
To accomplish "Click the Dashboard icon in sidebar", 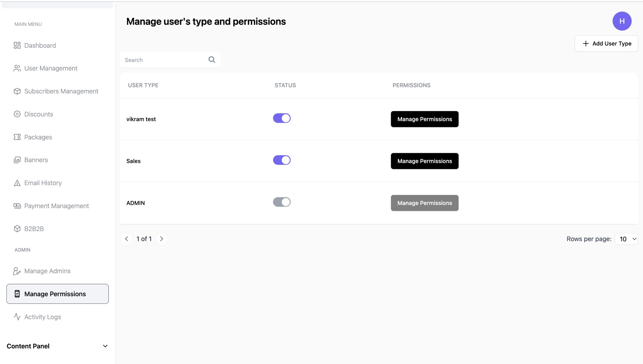I will (17, 45).
